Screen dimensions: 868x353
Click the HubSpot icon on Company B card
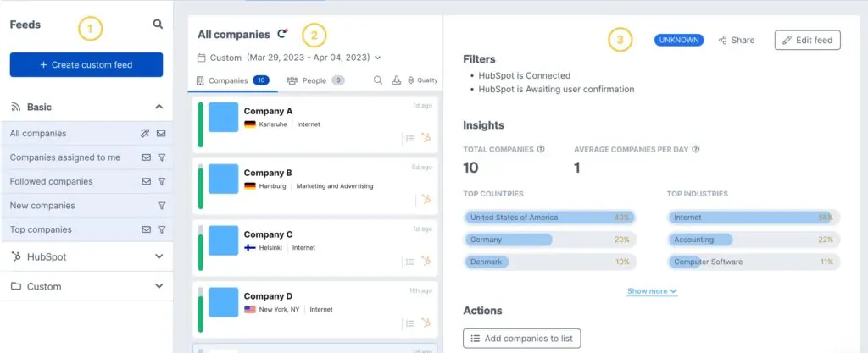point(426,200)
